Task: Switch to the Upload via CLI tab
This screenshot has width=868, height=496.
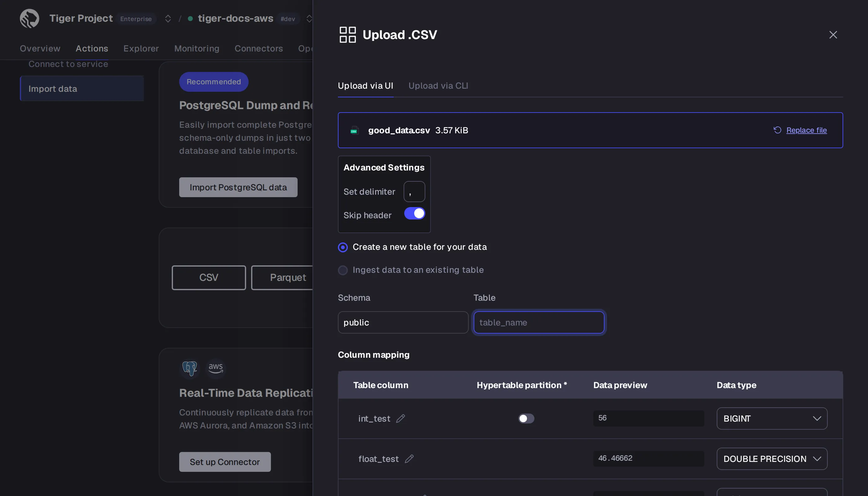Action: tap(438, 86)
